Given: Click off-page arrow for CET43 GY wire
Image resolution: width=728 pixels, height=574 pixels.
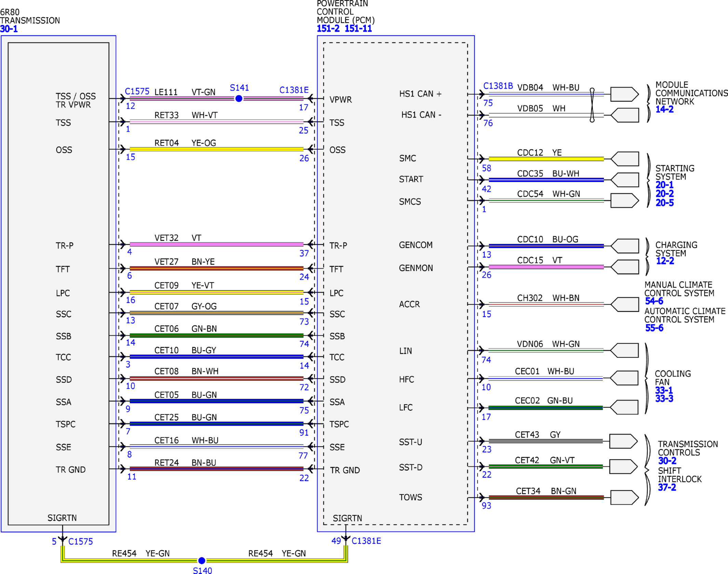Looking at the screenshot, I should tap(623, 441).
